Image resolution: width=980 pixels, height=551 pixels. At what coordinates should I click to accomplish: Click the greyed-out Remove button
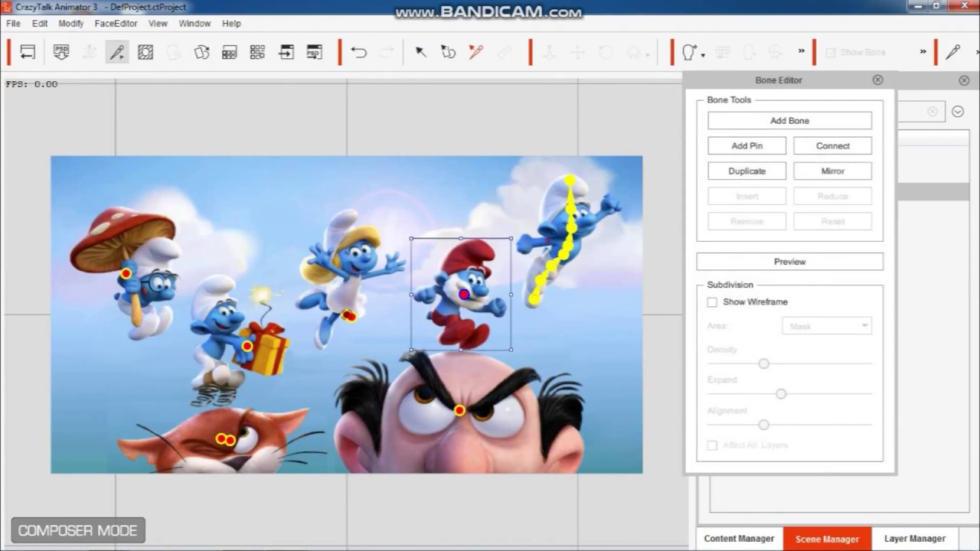click(746, 222)
